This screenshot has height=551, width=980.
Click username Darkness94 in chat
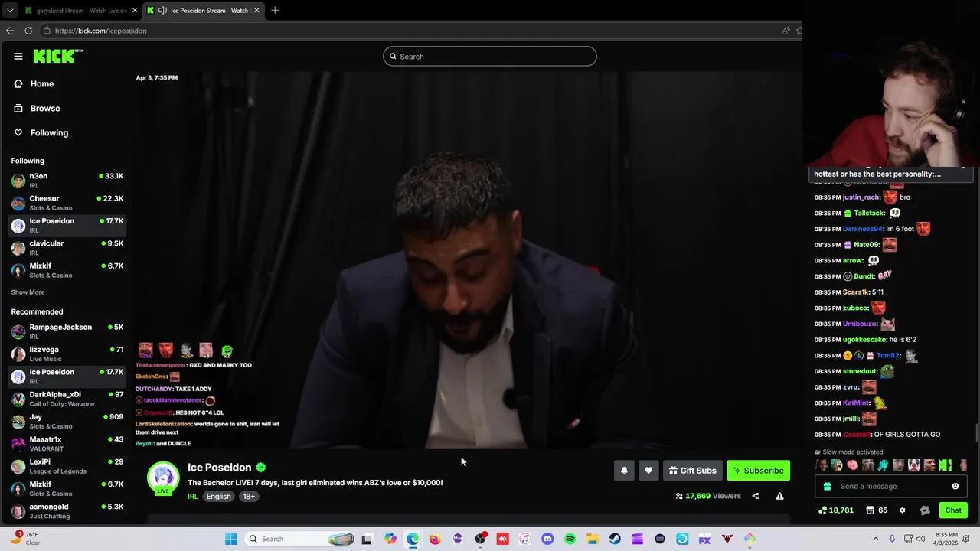coord(863,229)
